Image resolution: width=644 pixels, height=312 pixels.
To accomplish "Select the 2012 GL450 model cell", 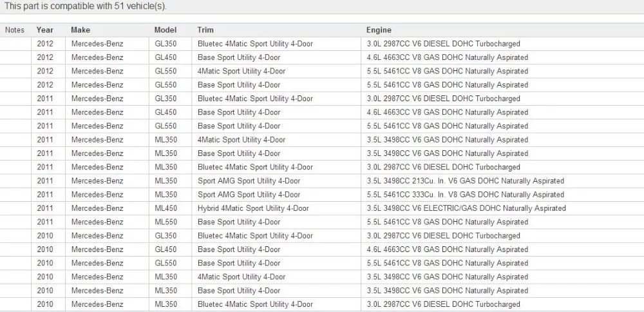I will click(x=170, y=57).
